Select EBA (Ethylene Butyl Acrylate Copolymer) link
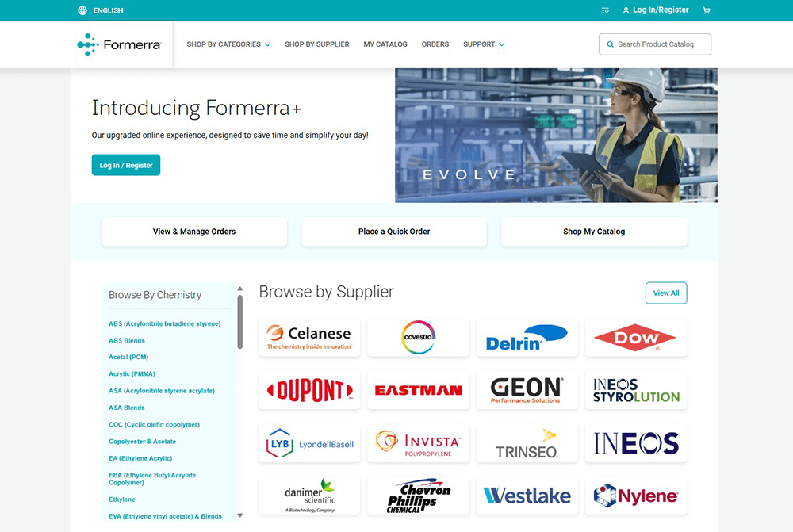This screenshot has width=793, height=532. [152, 479]
